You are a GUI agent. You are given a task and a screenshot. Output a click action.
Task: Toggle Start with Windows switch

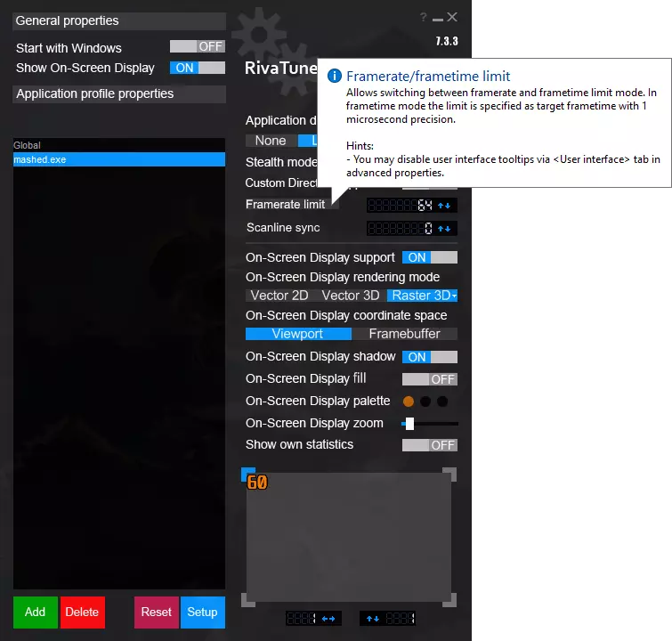click(197, 46)
